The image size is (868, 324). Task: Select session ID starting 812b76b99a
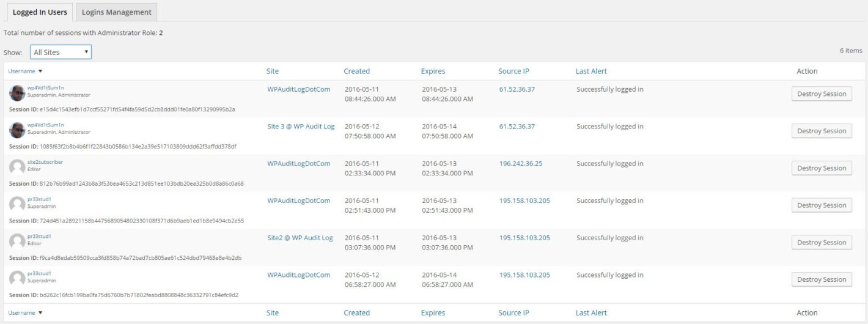click(142, 184)
